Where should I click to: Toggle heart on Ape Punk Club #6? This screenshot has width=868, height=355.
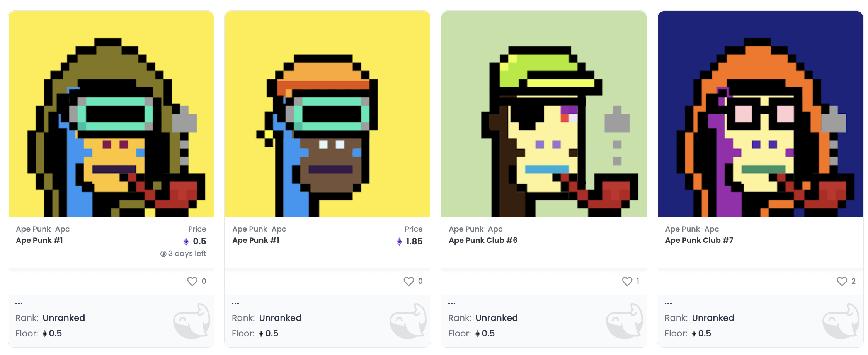627,281
